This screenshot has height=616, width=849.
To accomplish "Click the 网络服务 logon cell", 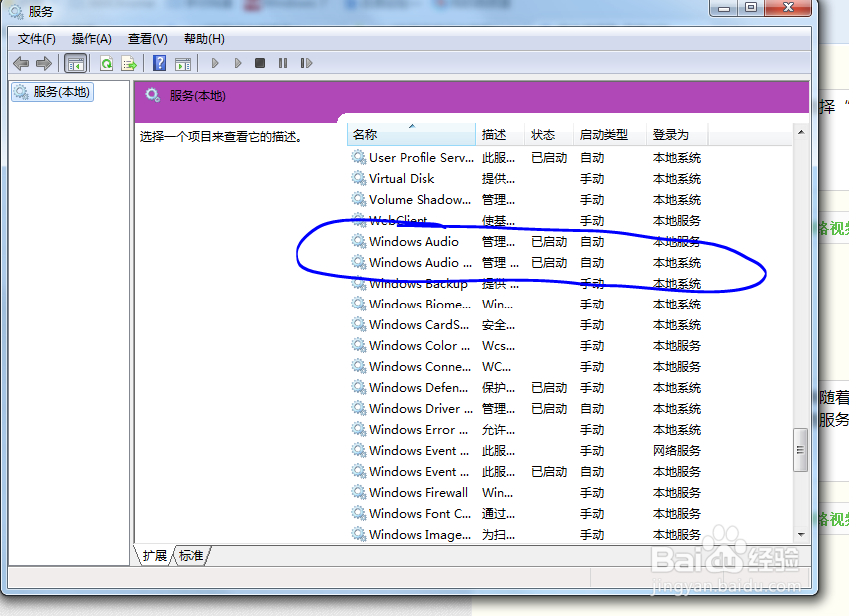I will tap(677, 451).
